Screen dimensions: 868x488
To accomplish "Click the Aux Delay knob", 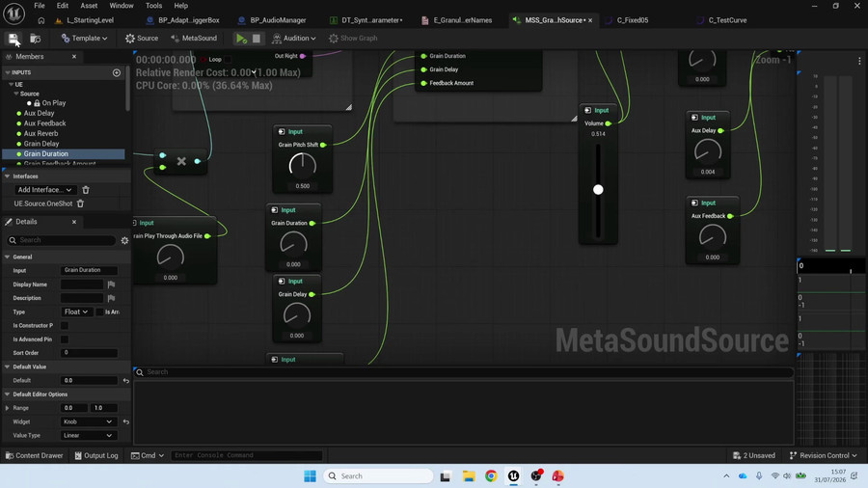I will (708, 151).
